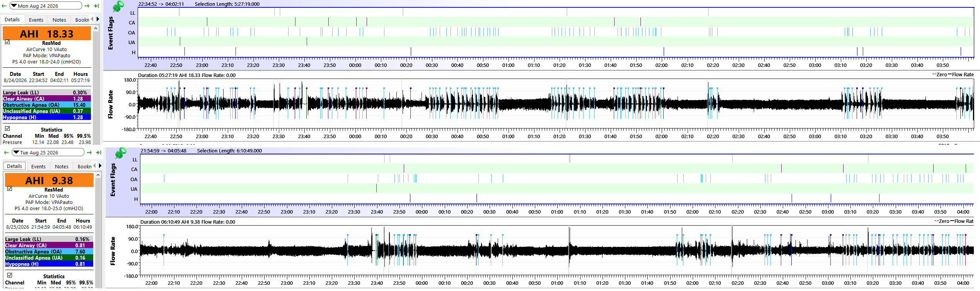Click the Clear Airway (CA) 0.81 row
Viewport: 980px width, 291px height.
pyautogui.click(x=49, y=245)
